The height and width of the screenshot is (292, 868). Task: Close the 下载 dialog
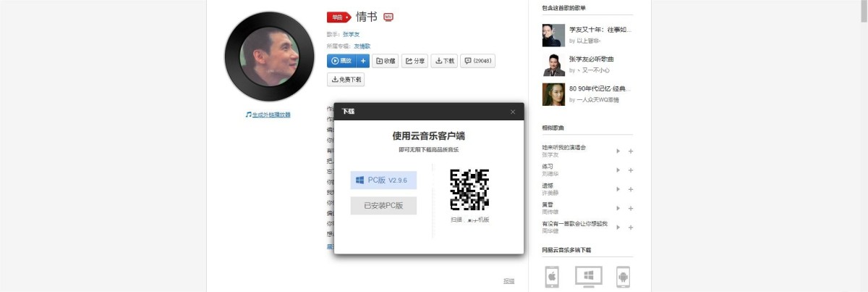[513, 112]
